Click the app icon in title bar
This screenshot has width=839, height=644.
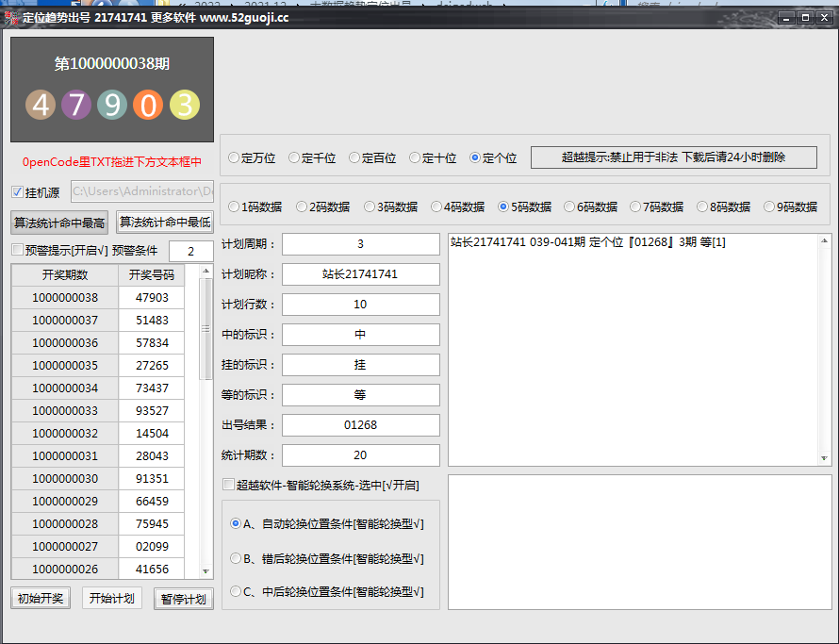[x=11, y=17]
